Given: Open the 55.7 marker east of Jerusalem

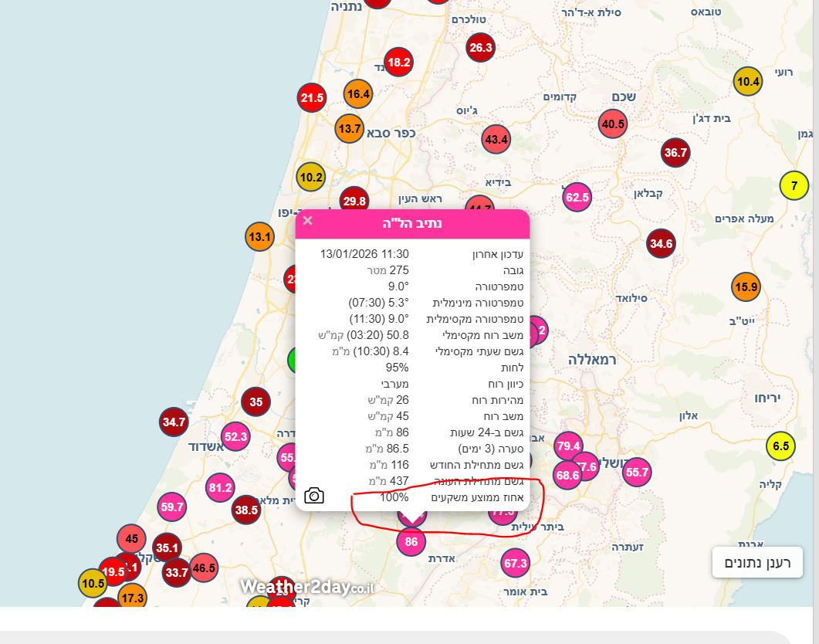Looking at the screenshot, I should click(x=637, y=472).
